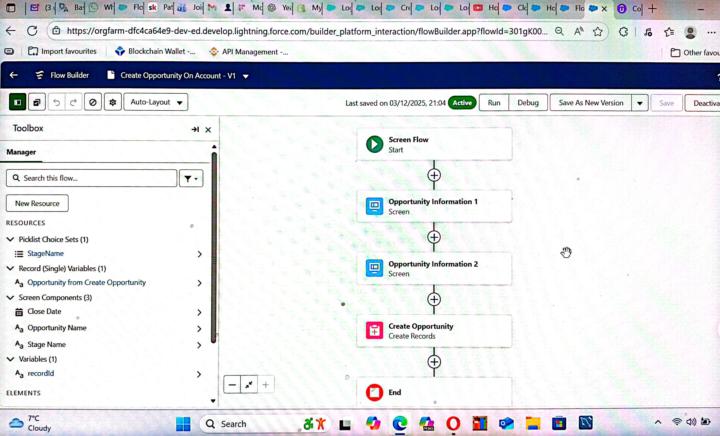Open Other favourites folder
Screen dimensions: 720x436
[695, 52]
